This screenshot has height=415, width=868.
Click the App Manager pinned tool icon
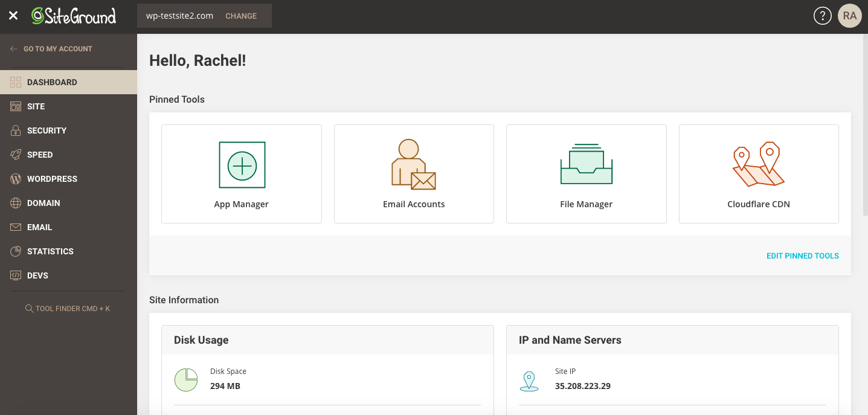click(242, 165)
